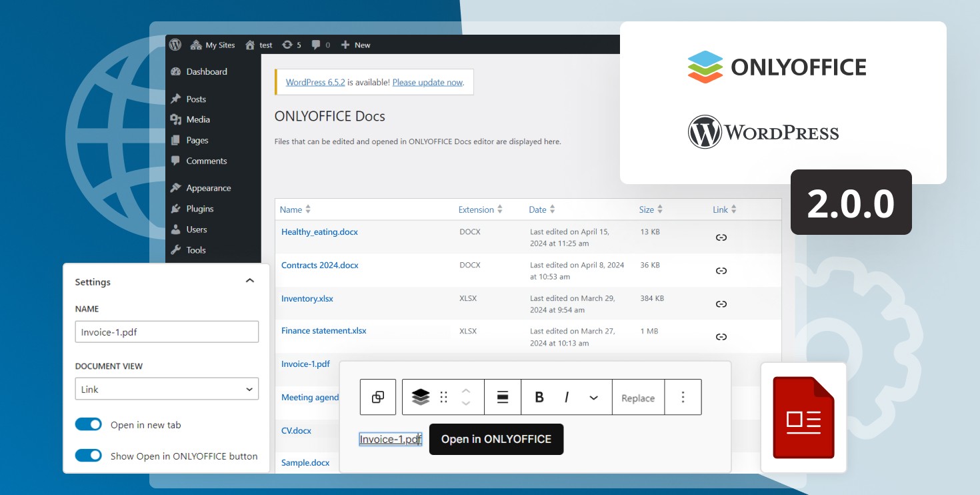Click the Name field containing Invoice-1.pdf
980x495 pixels.
point(167,332)
